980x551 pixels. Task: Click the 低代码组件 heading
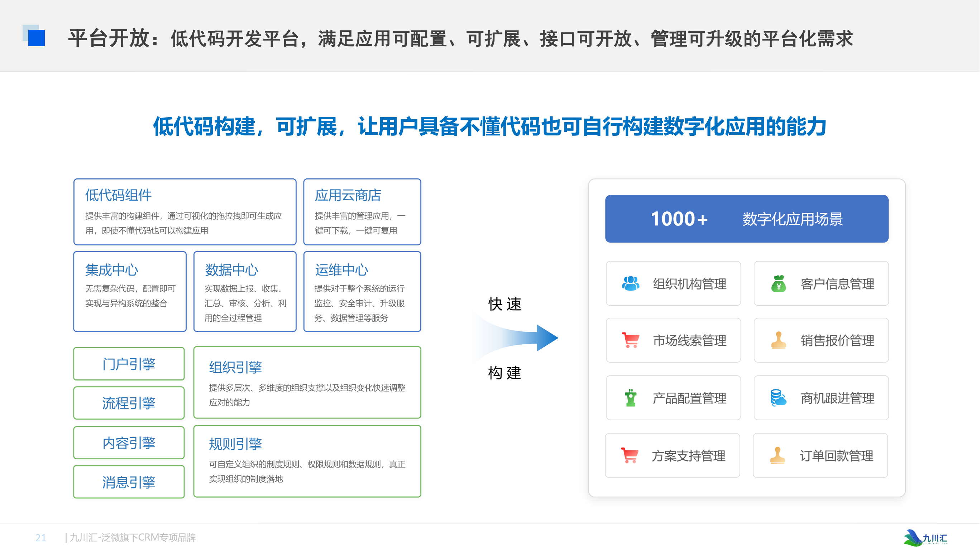(118, 195)
